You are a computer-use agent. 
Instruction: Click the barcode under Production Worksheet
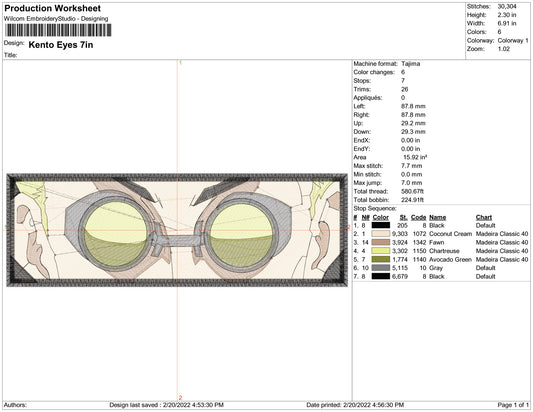pos(58,30)
